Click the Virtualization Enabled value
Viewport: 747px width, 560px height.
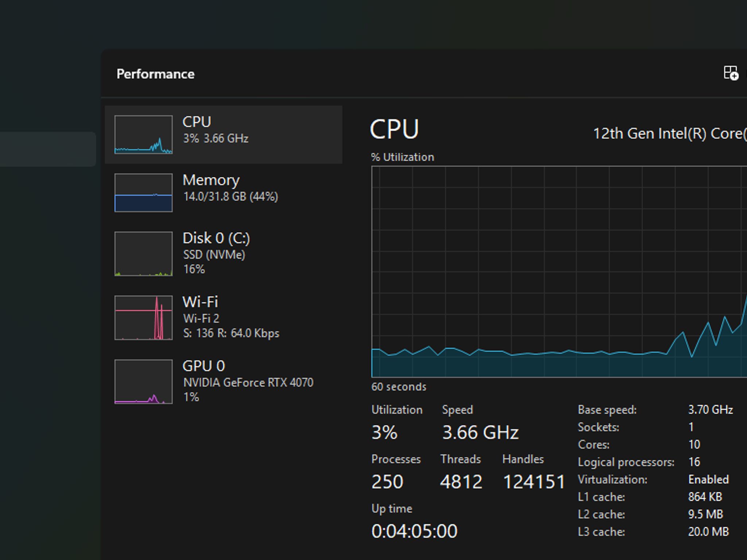click(x=709, y=479)
